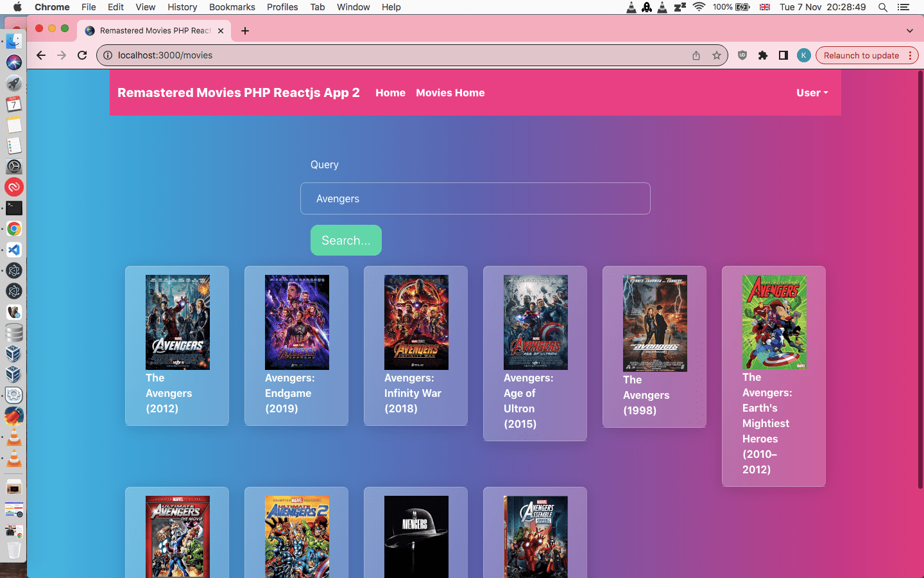
Task: Click Relaunch to update button
Action: pos(861,55)
